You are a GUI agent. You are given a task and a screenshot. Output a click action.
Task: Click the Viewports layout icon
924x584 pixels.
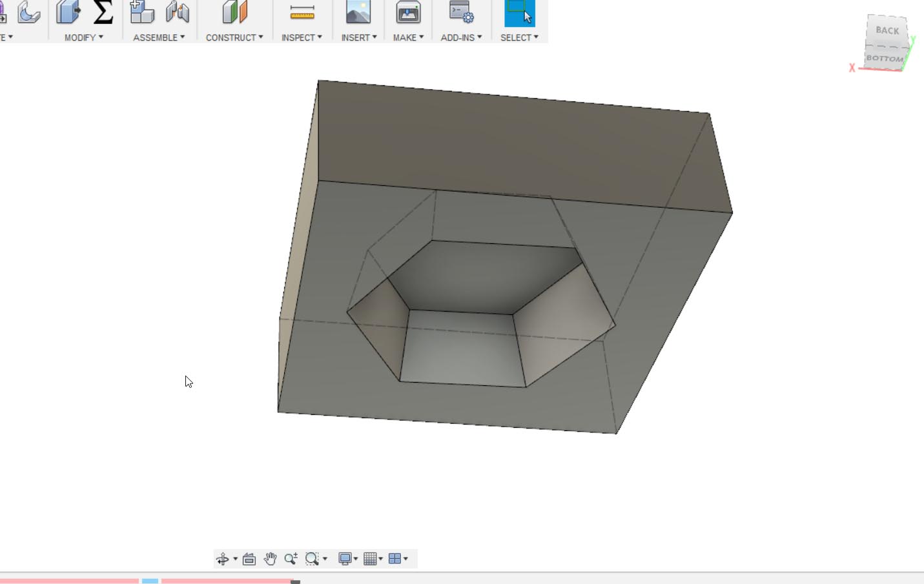[x=395, y=559]
